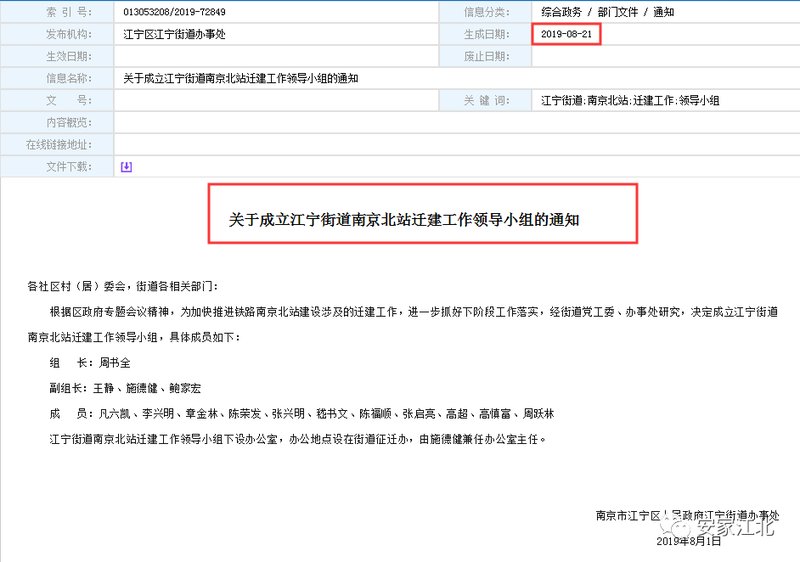The width and height of the screenshot is (800, 562).
Task: Click the 副组长 line listing 王静
Action: click(x=125, y=388)
